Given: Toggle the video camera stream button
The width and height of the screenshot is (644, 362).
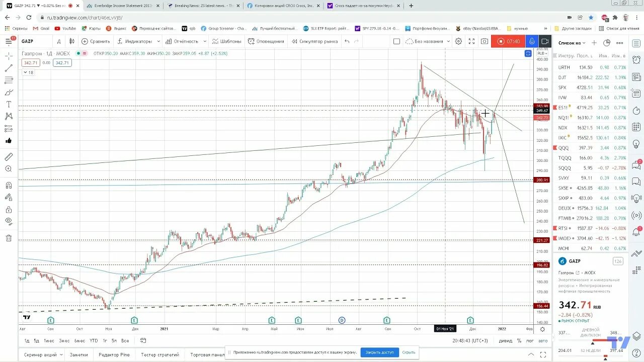Looking at the screenshot, I should coord(545,41).
